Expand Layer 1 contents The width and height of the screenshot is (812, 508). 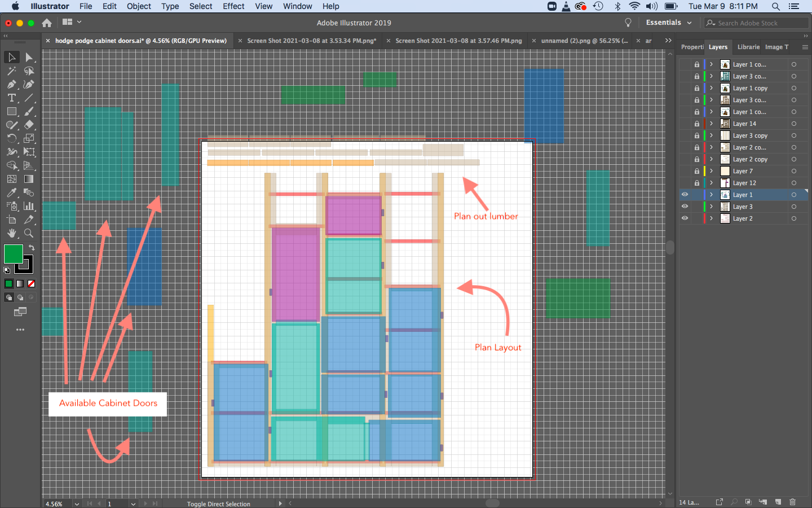(x=712, y=195)
